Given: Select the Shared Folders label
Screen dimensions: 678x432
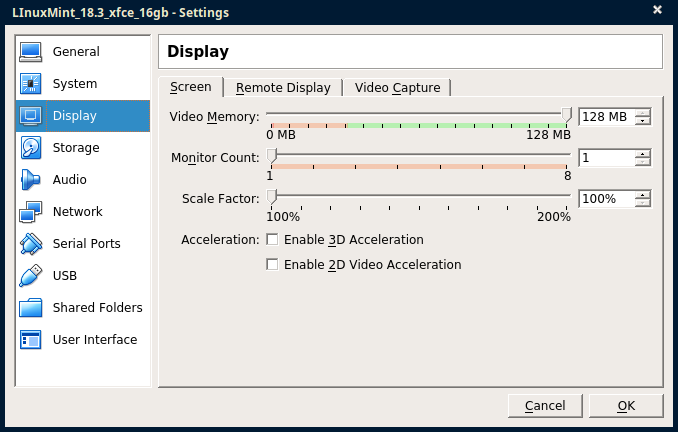Looking at the screenshot, I should (98, 308).
